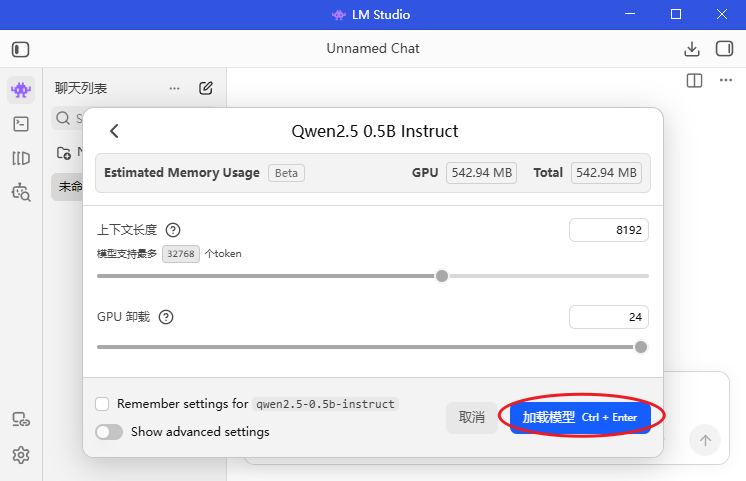
Task: Show help for GPU 卸载
Action: pos(166,317)
